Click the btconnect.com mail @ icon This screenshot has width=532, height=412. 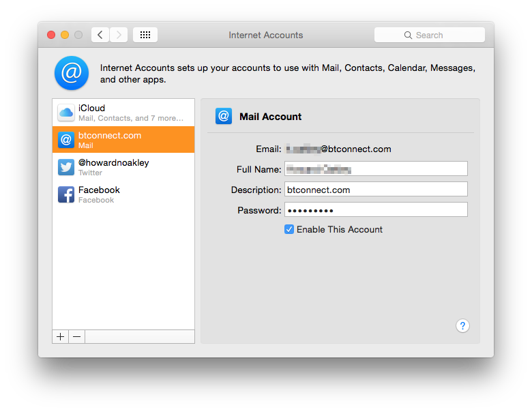(66, 140)
